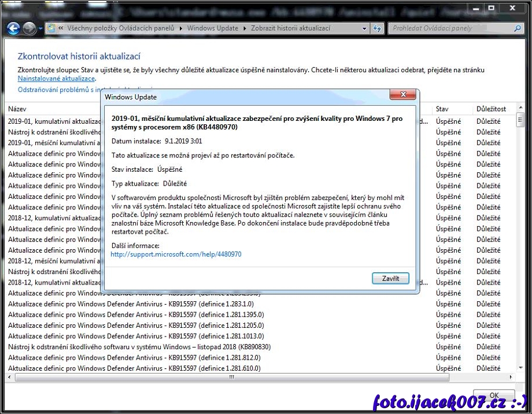The image size is (532, 414).
Task: Open the 'Nainstalované aktualizace' link
Action: point(56,79)
